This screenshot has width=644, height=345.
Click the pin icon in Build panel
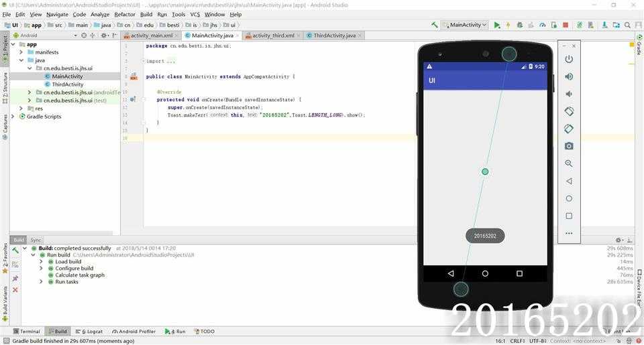point(15,278)
